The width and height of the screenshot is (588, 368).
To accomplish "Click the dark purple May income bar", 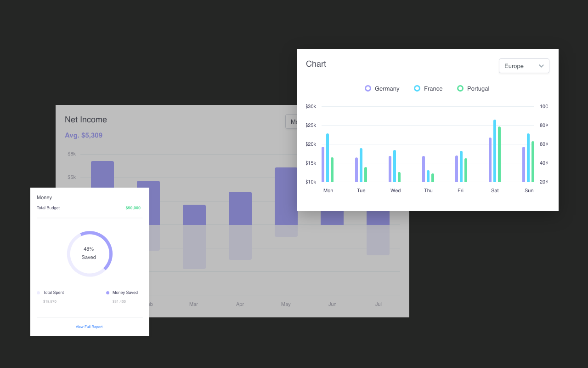I will click(x=286, y=196).
